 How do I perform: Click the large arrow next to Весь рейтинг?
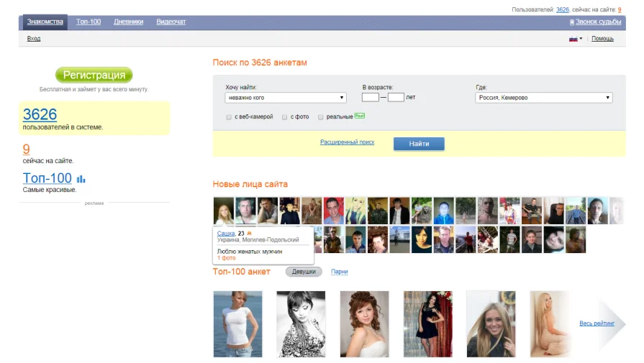(612, 323)
